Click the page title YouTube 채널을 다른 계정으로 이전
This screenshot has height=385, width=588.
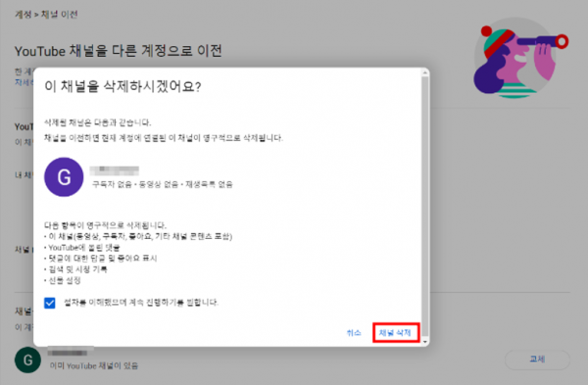(x=119, y=51)
